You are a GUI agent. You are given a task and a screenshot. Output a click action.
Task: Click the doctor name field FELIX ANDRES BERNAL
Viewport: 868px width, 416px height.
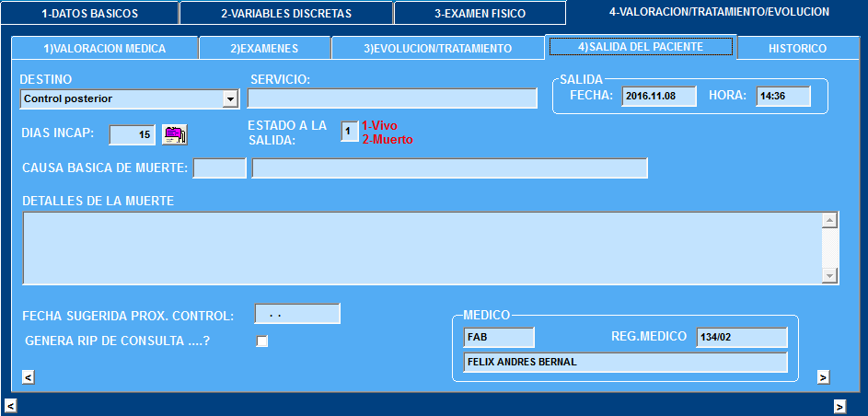tap(625, 363)
